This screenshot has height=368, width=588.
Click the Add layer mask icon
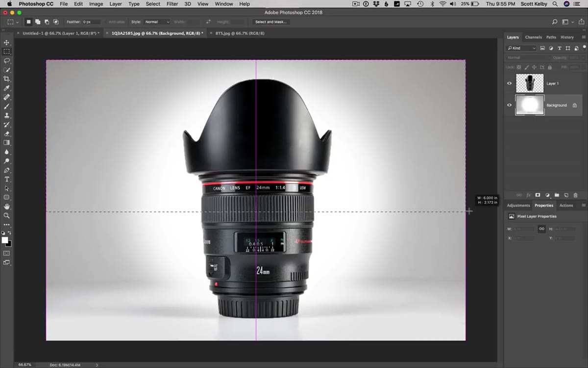click(538, 195)
